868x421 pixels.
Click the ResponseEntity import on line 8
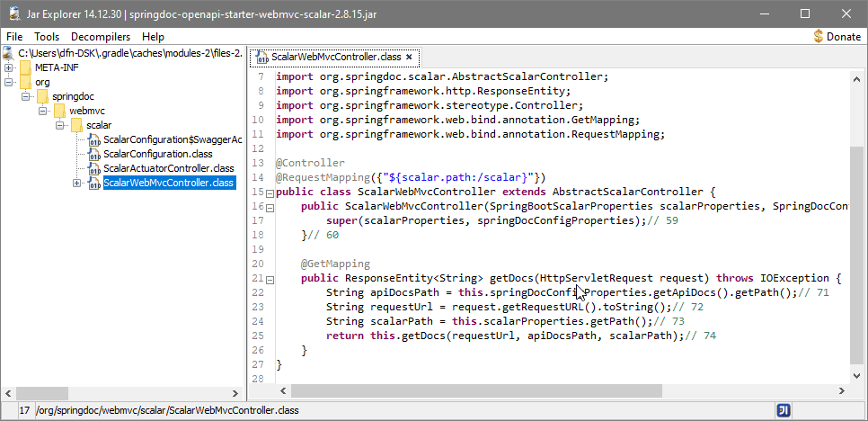[x=423, y=91]
